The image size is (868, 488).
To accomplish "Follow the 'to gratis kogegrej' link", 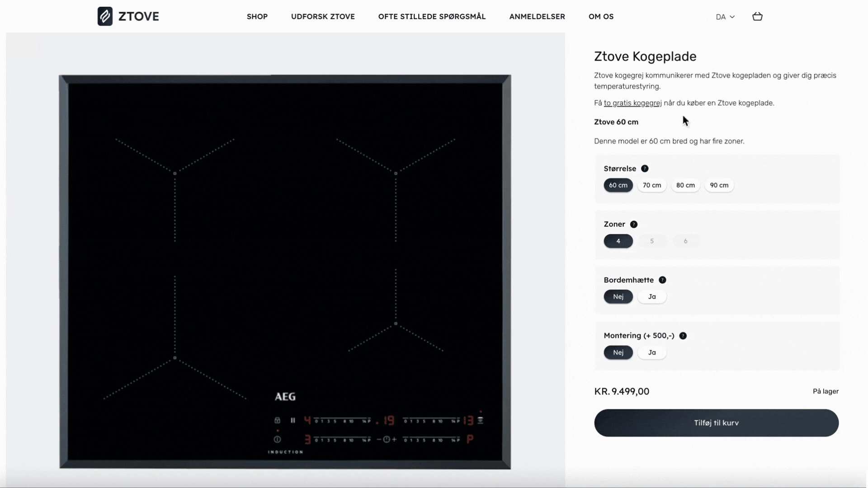I will pyautogui.click(x=632, y=103).
